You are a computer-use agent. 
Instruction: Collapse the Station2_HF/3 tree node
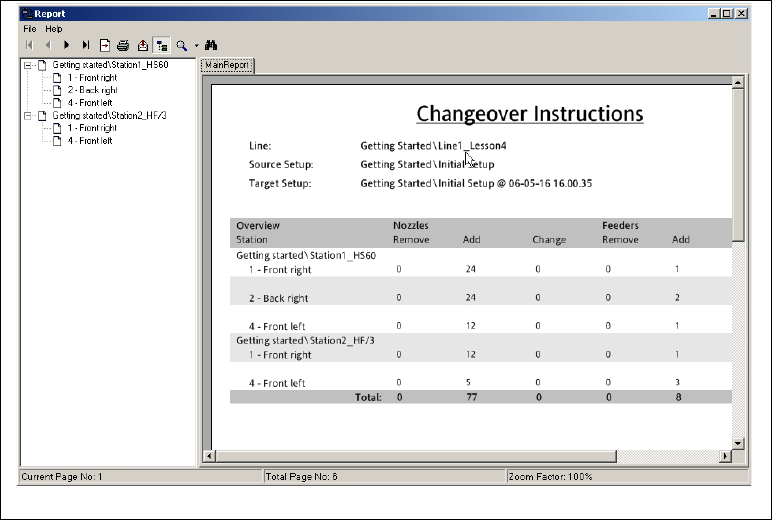28,116
